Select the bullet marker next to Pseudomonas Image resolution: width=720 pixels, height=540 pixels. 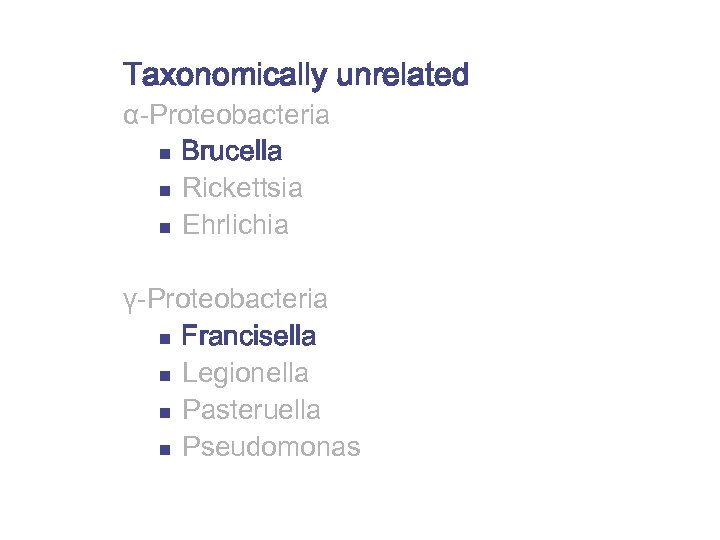tap(164, 450)
